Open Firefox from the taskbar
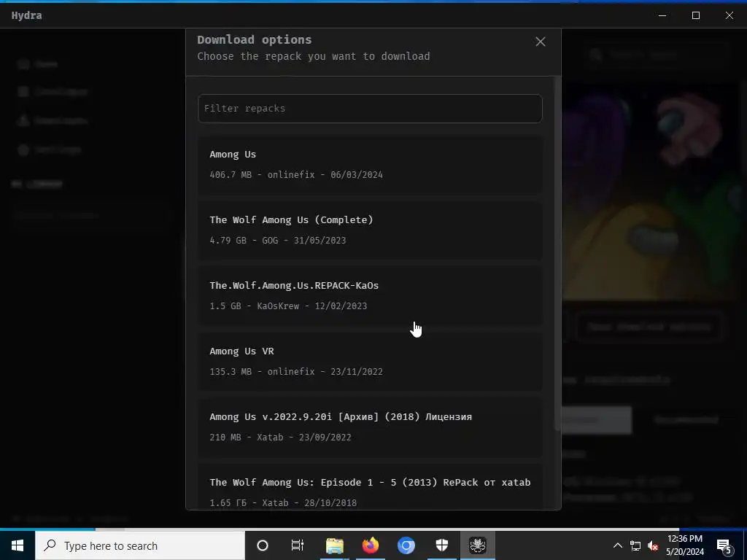This screenshot has height=560, width=747. pos(370,545)
